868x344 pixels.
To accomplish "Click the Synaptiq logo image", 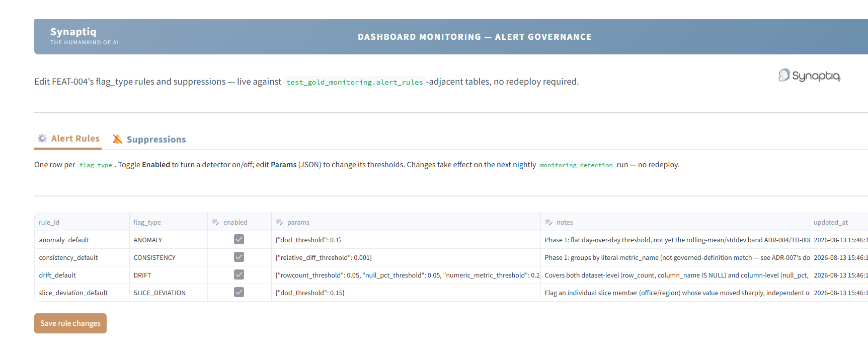I will tap(809, 76).
